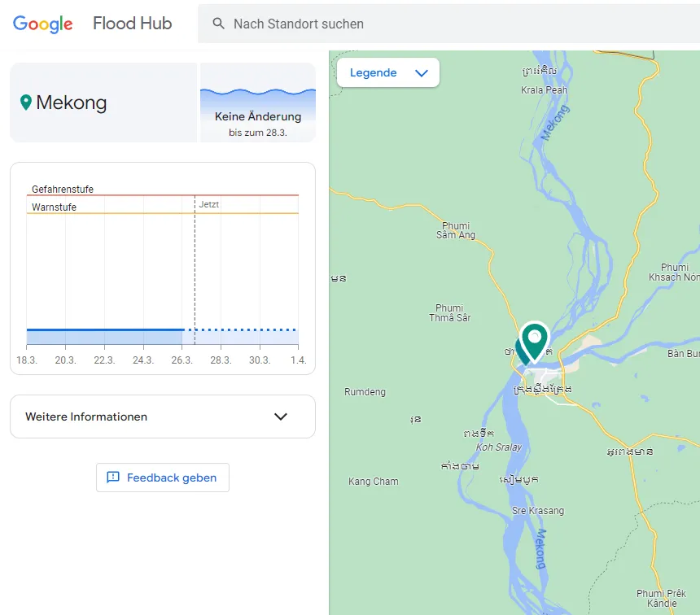Click the '1.4.' date on chart axis
This screenshot has height=615, width=700.
tap(298, 360)
